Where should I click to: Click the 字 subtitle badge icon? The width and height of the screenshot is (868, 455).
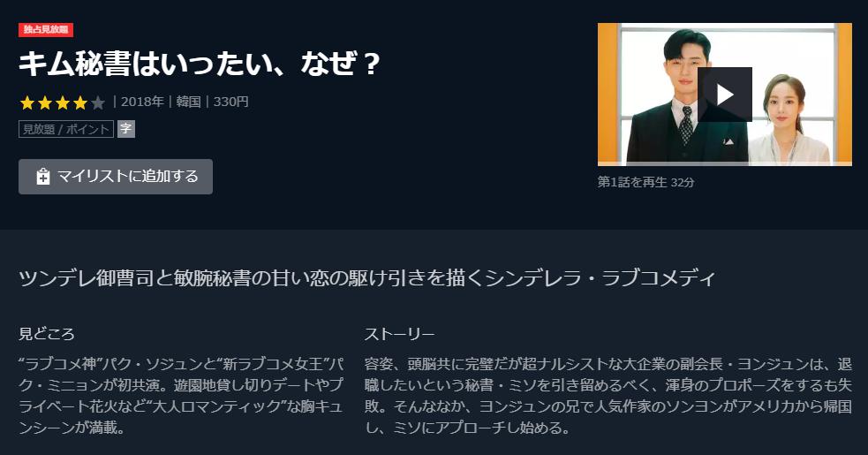point(126,129)
